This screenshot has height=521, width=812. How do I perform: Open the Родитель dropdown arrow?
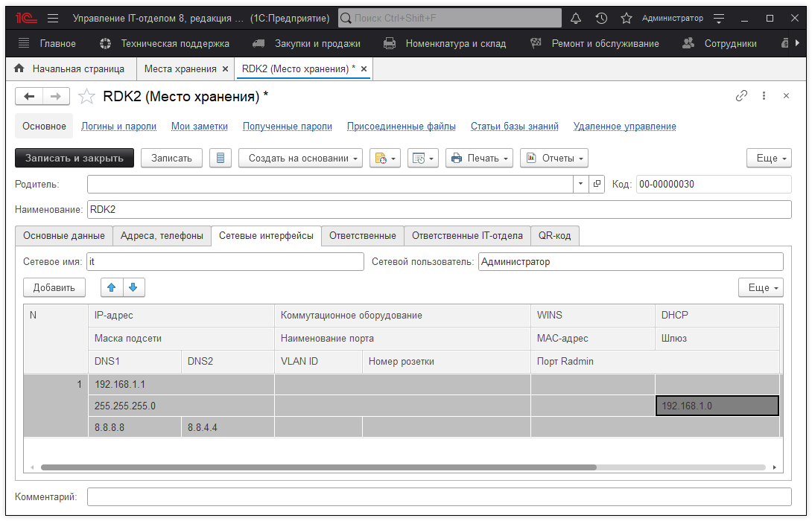click(581, 184)
